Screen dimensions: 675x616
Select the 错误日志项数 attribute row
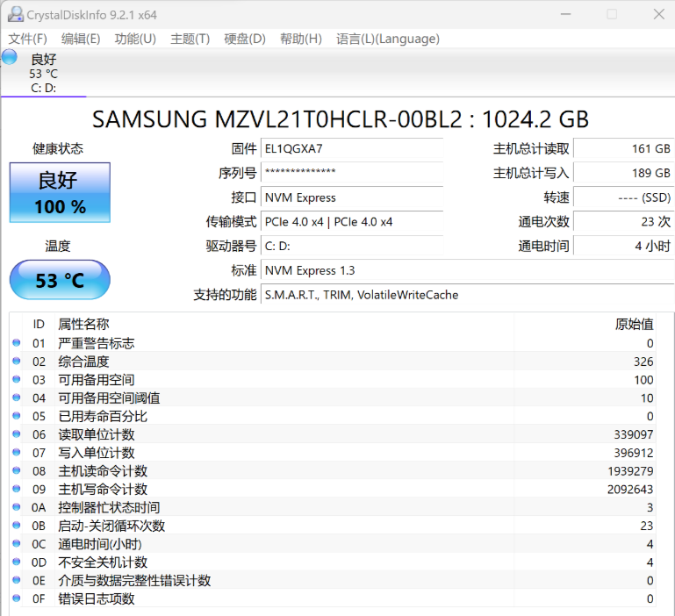tap(333, 598)
